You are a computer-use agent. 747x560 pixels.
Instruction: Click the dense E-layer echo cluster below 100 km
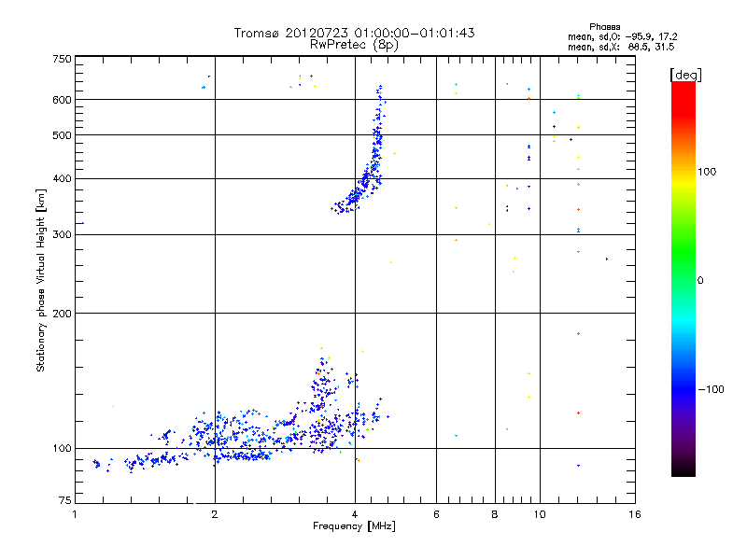[243, 456]
